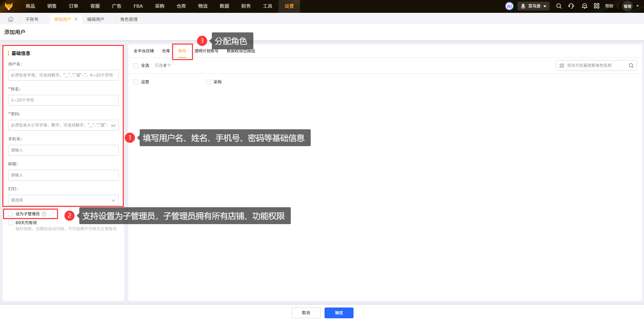Click the 帮助 link
Image resolution: width=644 pixels, height=321 pixels.
tap(609, 6)
